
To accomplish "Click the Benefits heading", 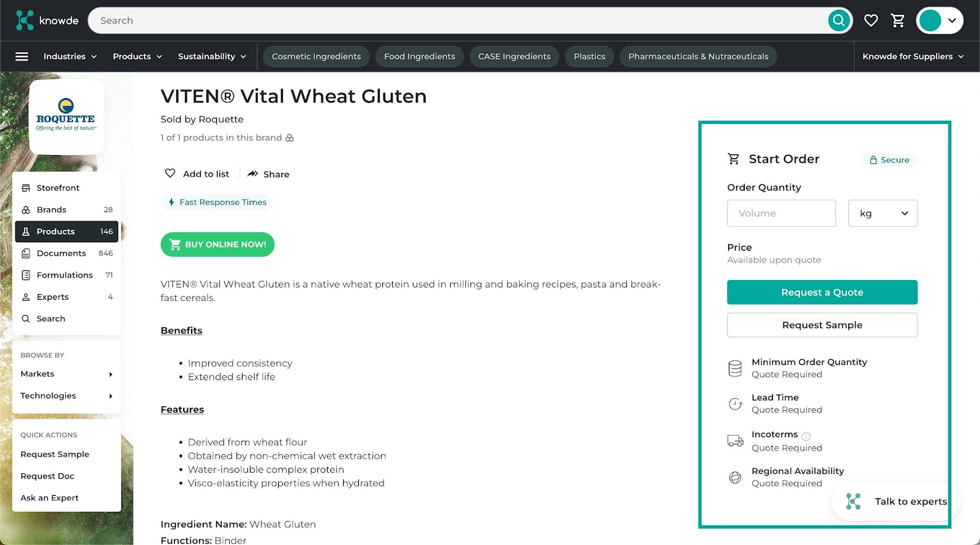I will click(x=181, y=330).
